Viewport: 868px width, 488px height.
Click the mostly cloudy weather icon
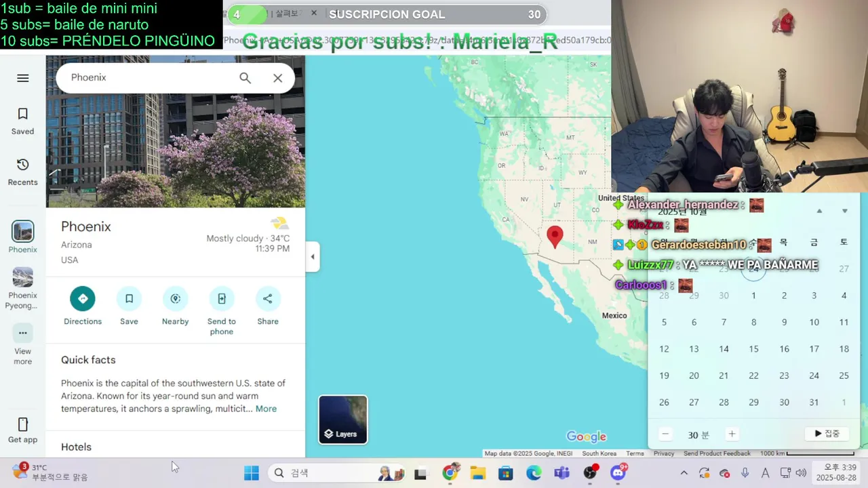click(x=279, y=224)
